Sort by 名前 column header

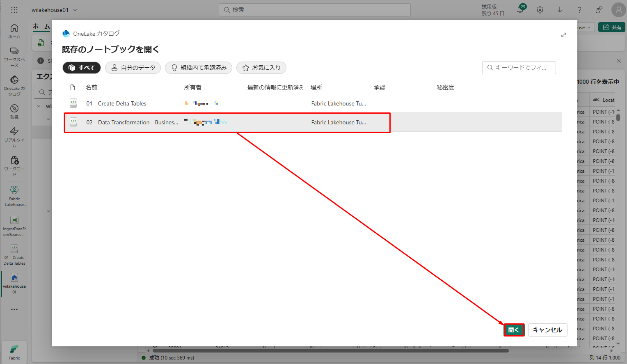92,87
